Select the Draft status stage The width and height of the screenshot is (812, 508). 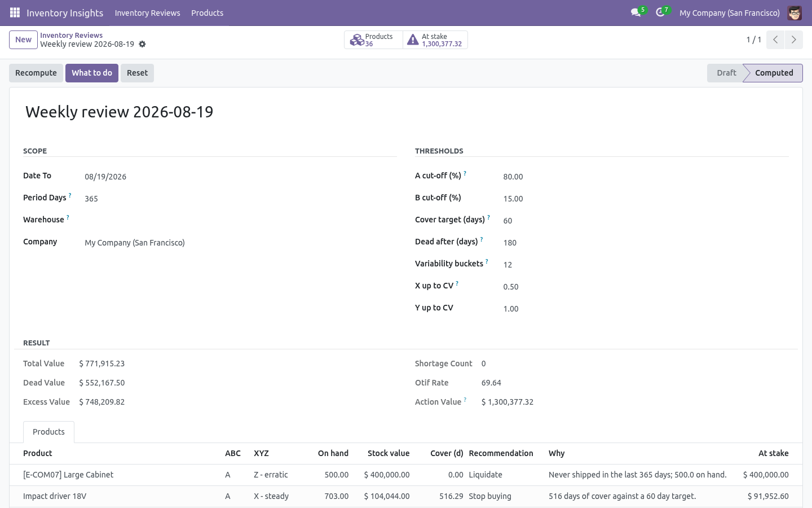point(726,73)
